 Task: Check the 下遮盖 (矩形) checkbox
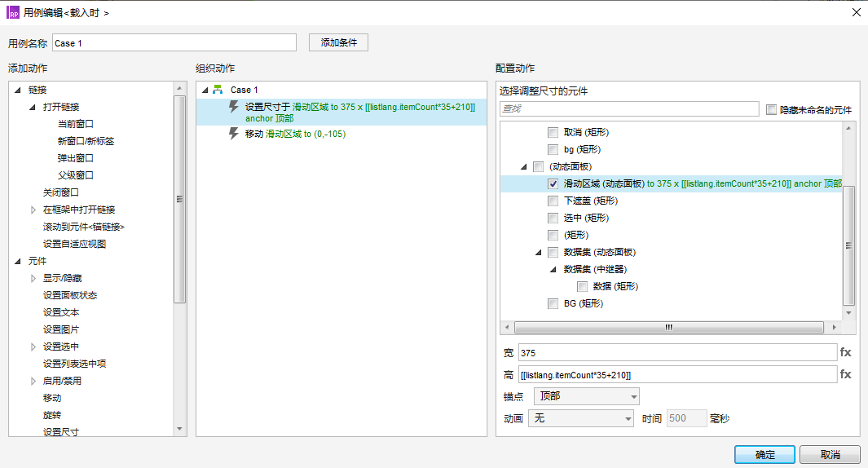pos(553,201)
